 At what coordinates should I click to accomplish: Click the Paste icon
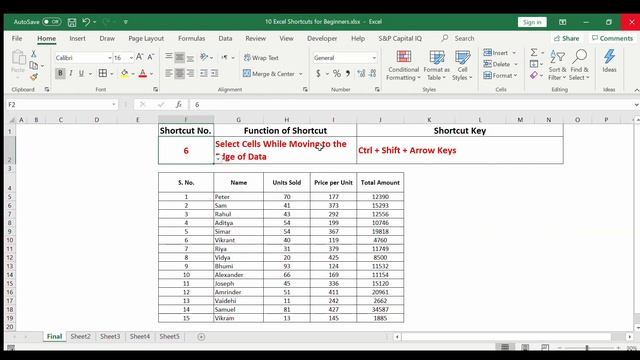tap(18, 58)
